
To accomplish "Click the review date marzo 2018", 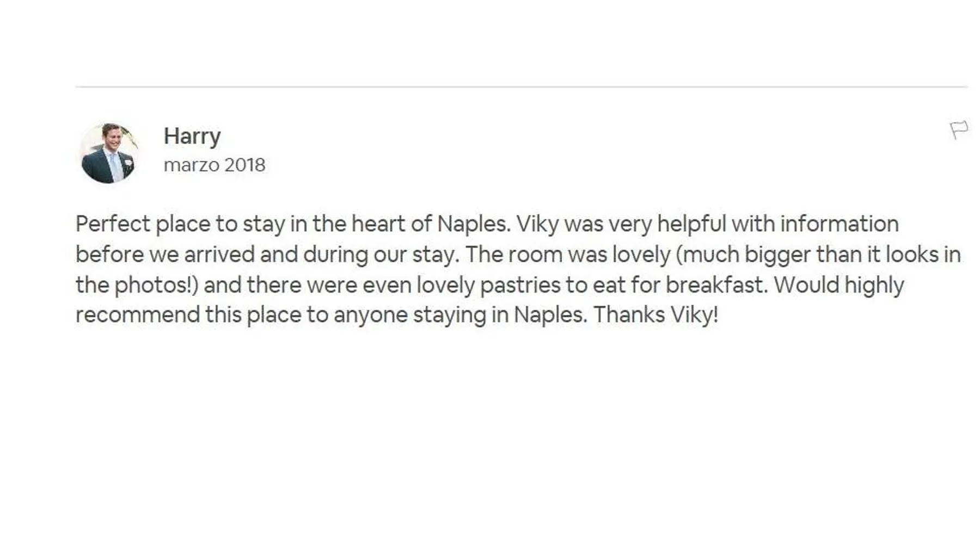I will coord(215,165).
